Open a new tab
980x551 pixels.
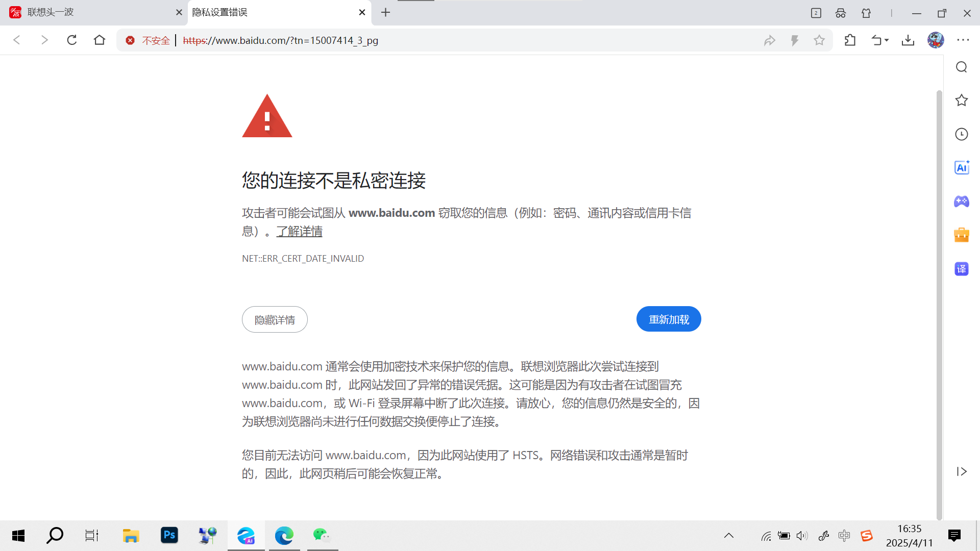pos(386,12)
